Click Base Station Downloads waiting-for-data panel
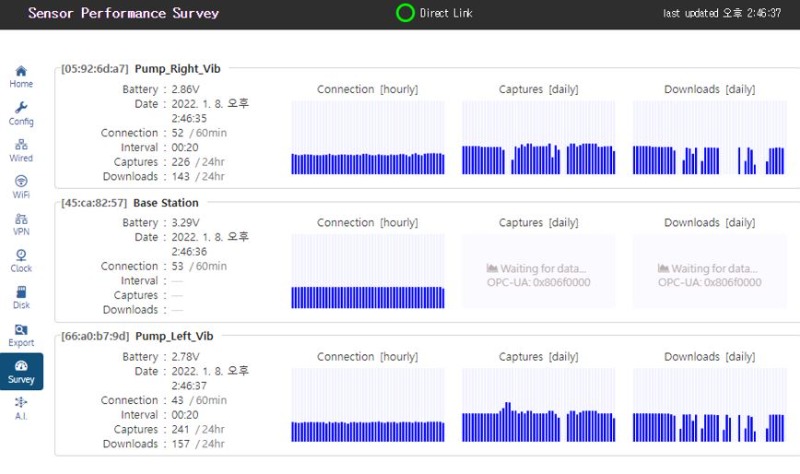The height and width of the screenshot is (474, 800). [710, 271]
